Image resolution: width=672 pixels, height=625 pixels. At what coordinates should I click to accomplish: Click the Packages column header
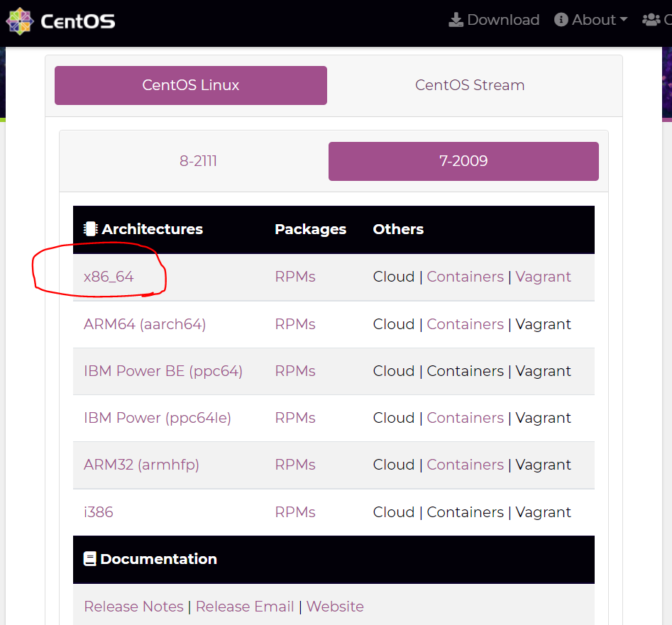(x=310, y=229)
